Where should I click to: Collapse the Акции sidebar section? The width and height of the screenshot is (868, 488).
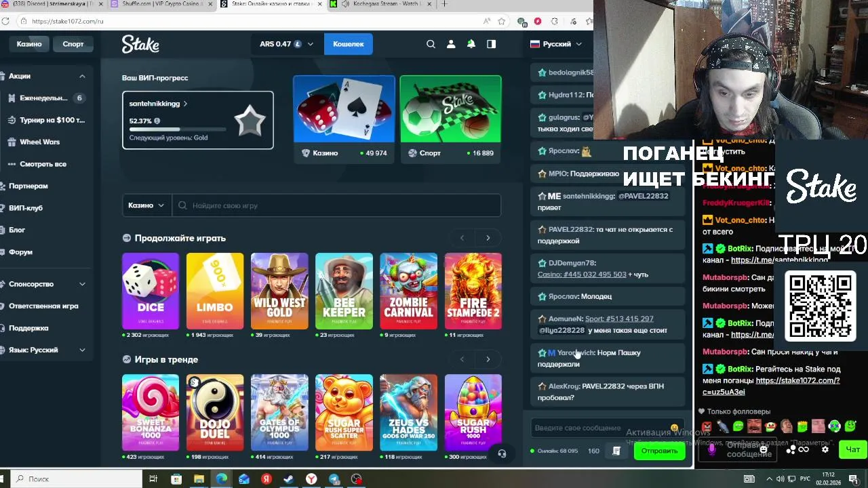point(82,77)
